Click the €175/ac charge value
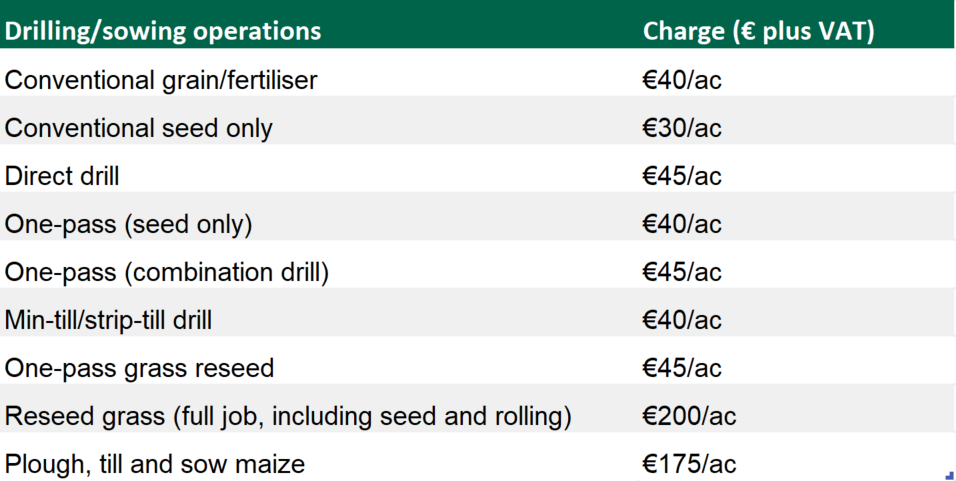 pyautogui.click(x=689, y=464)
